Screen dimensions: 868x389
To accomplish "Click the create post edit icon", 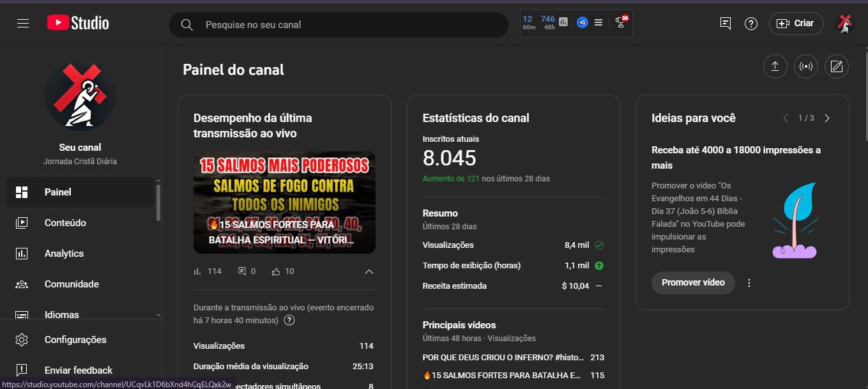I will (837, 66).
